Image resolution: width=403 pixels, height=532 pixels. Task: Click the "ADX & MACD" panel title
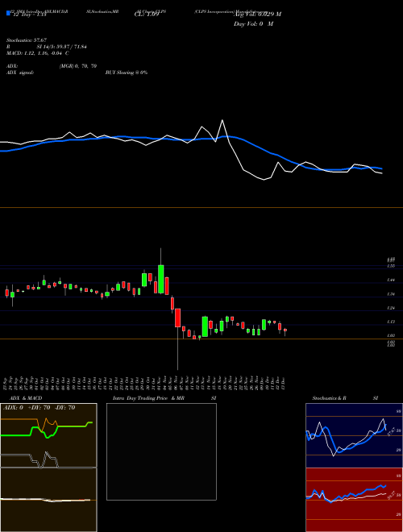click(26, 398)
